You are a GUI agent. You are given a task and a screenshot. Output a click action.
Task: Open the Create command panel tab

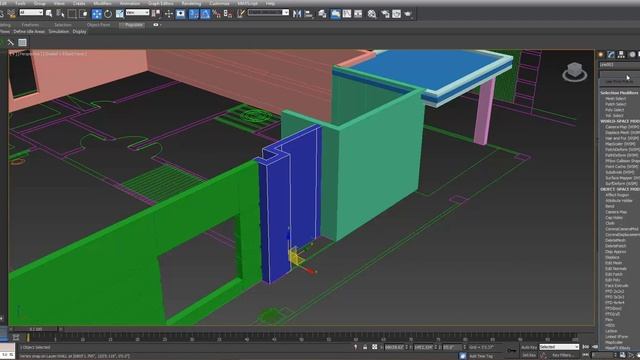coord(601,54)
